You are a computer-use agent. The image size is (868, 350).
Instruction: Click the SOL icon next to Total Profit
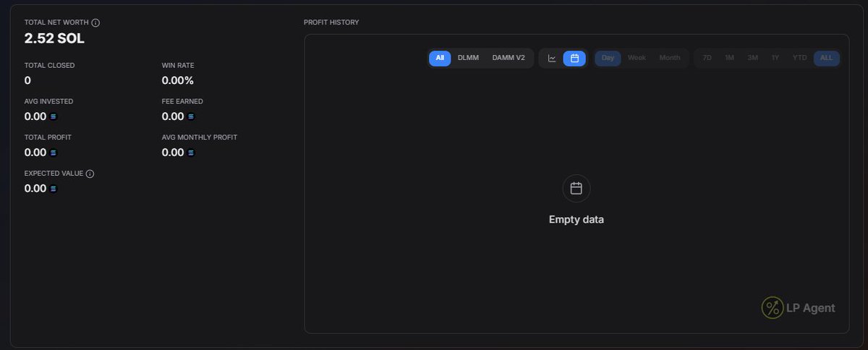click(x=53, y=153)
